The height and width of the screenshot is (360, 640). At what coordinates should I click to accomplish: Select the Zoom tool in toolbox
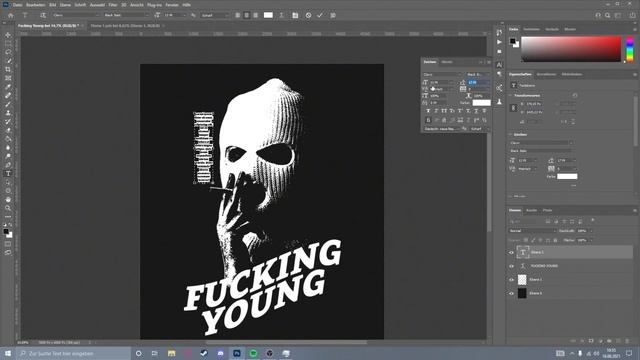8,208
